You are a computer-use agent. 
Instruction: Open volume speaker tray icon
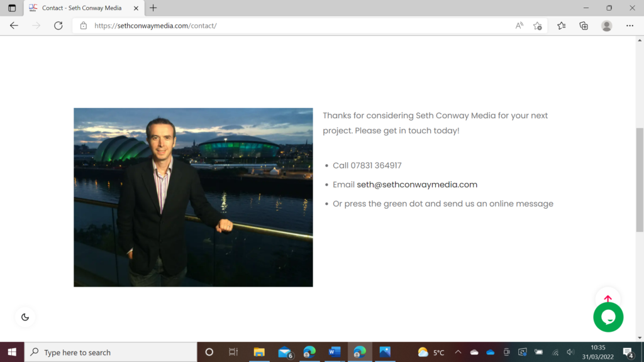click(x=570, y=352)
